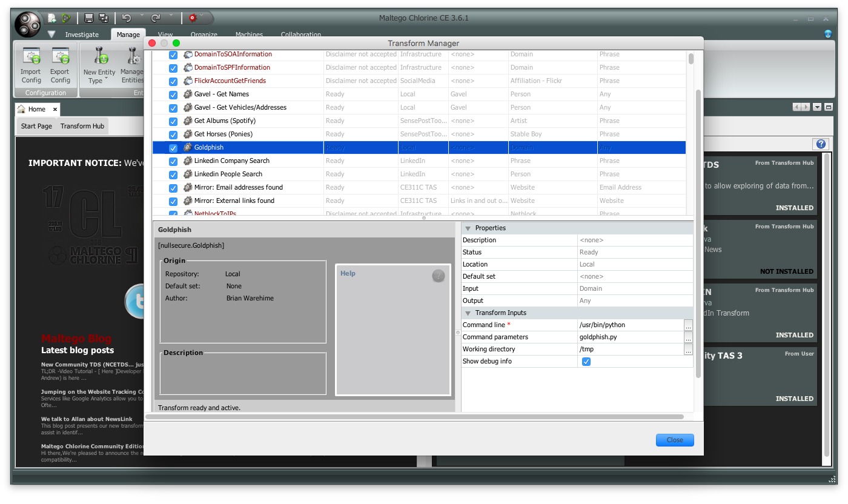The image size is (848, 504).
Task: Click the scroll tabs right arrow
Action: tap(806, 107)
